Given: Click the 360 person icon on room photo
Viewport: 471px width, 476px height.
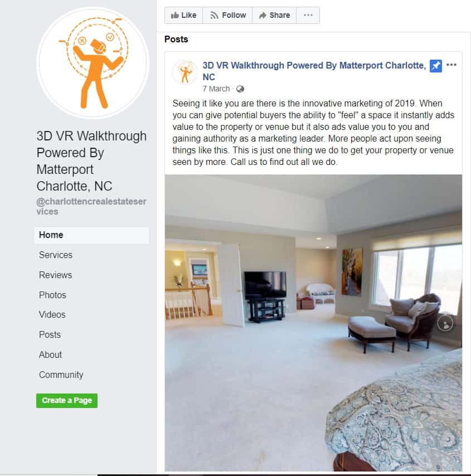Looking at the screenshot, I should pyautogui.click(x=445, y=324).
